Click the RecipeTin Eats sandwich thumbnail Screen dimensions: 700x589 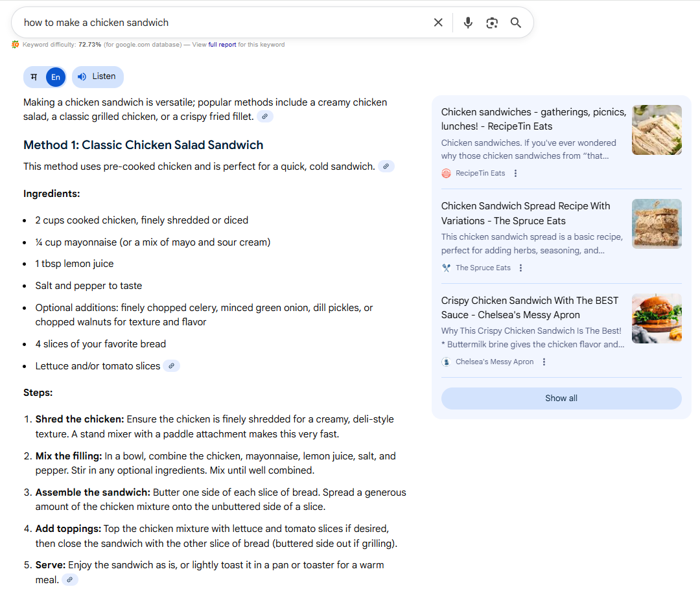[657, 130]
